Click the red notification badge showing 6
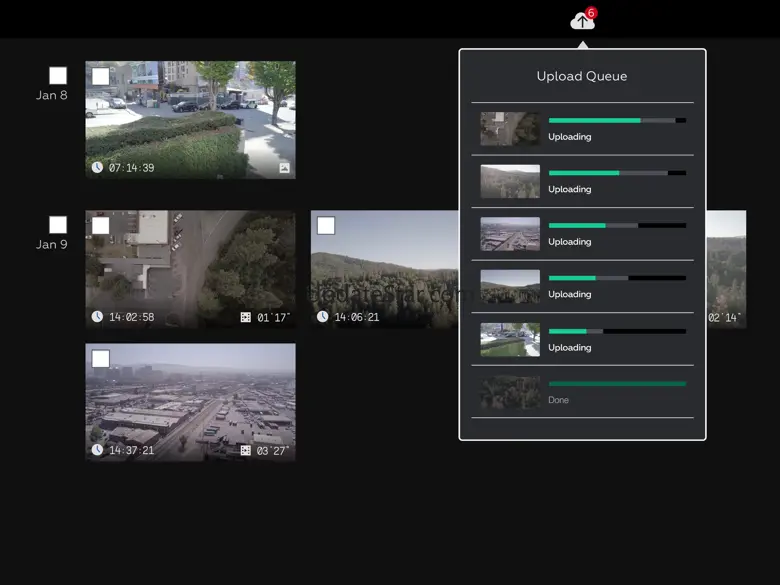The width and height of the screenshot is (780, 585). click(x=591, y=13)
